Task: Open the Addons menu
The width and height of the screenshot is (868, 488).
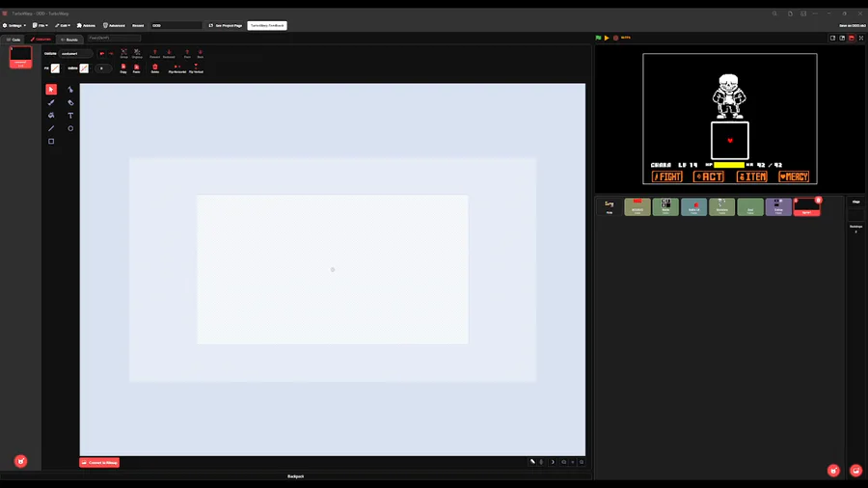Action: pos(86,25)
